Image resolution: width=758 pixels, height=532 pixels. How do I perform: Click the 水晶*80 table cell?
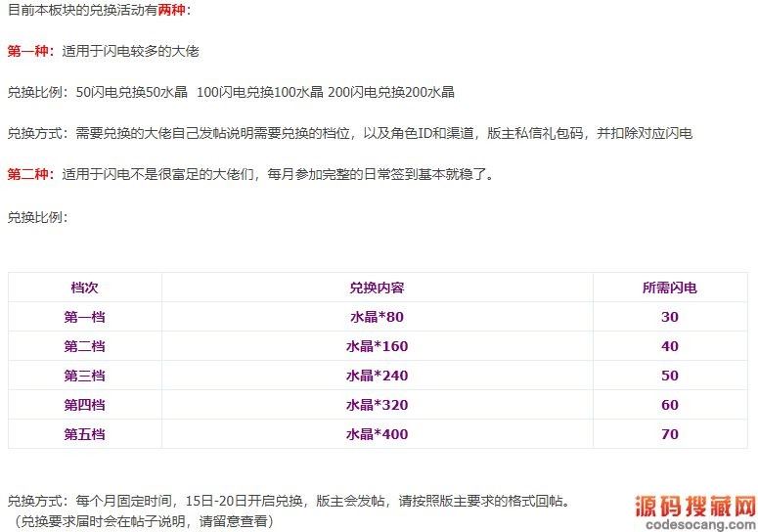[x=377, y=317]
